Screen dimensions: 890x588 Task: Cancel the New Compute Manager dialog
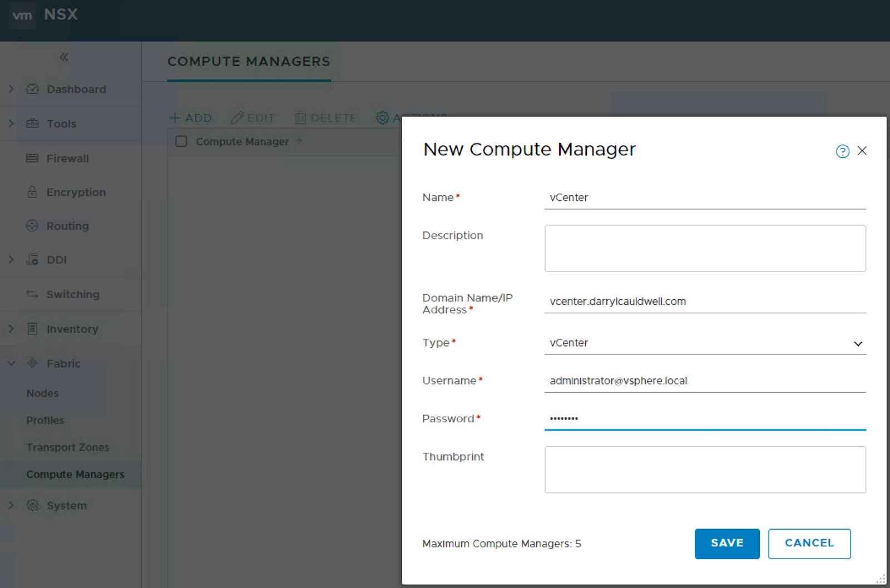point(809,543)
